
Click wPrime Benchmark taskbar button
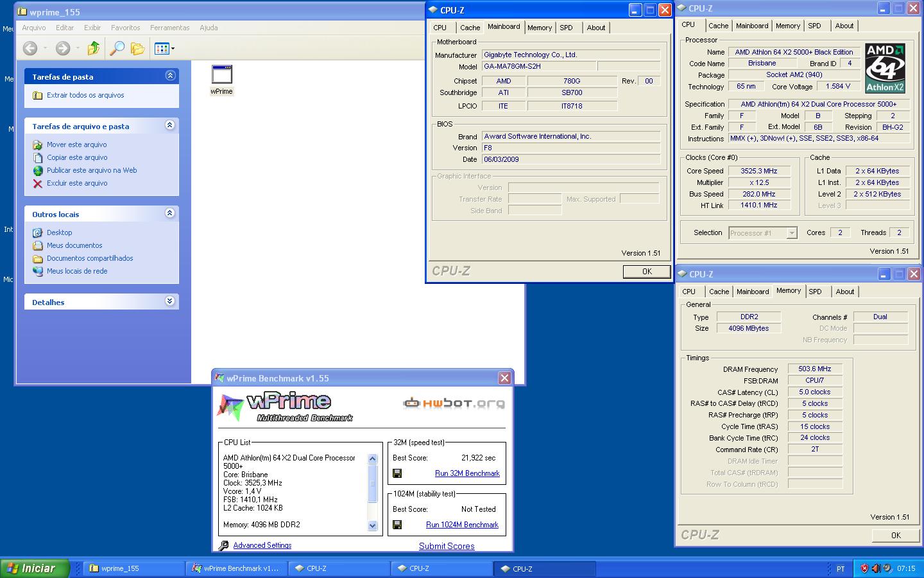237,568
